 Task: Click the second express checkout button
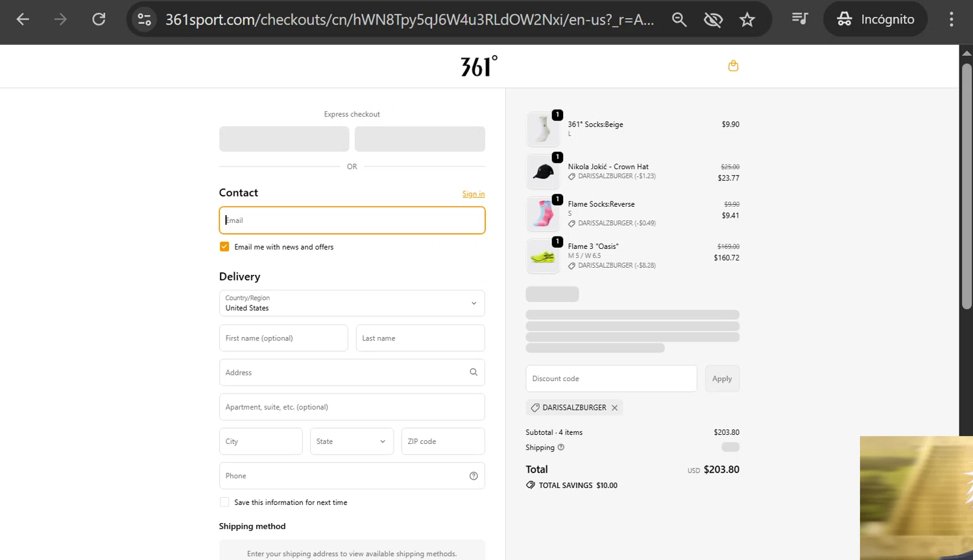click(x=420, y=139)
